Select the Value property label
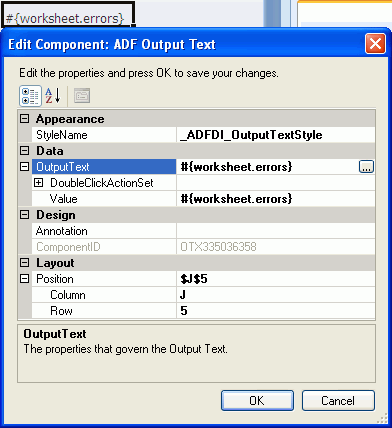This screenshot has height=428, width=392. [104, 199]
